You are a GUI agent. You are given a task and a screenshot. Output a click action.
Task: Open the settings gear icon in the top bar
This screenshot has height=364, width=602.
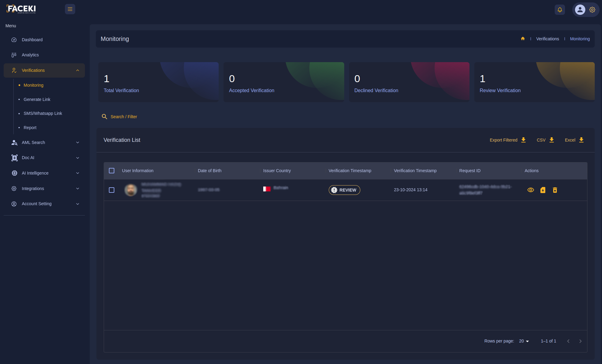[x=592, y=10]
